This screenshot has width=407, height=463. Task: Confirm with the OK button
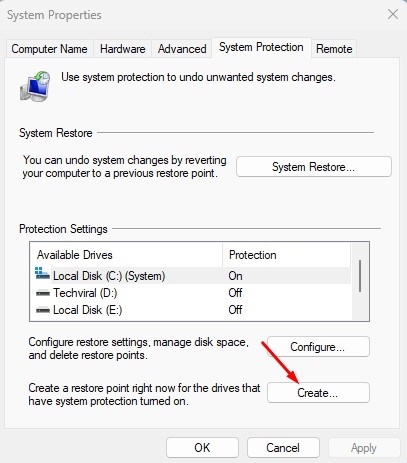(x=202, y=448)
